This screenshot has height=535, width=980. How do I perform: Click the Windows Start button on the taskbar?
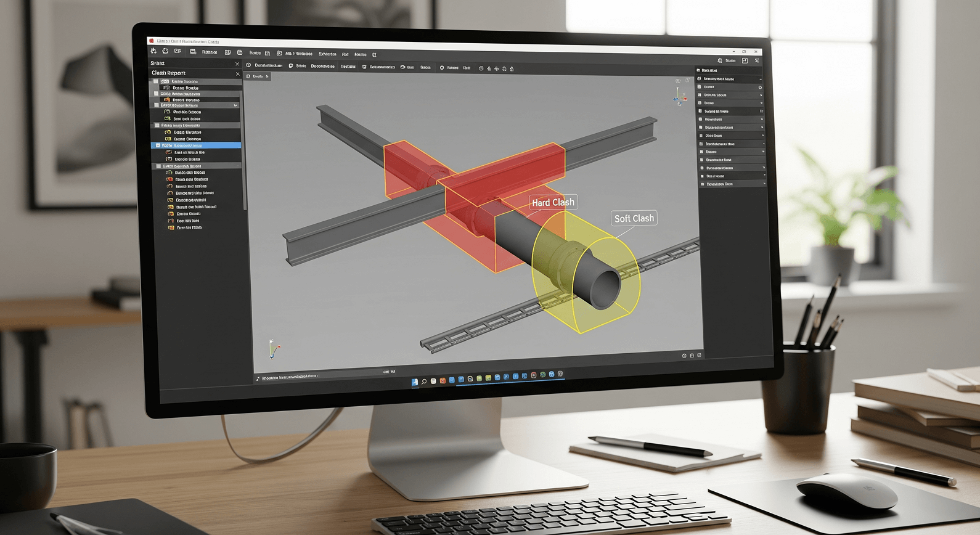415,382
